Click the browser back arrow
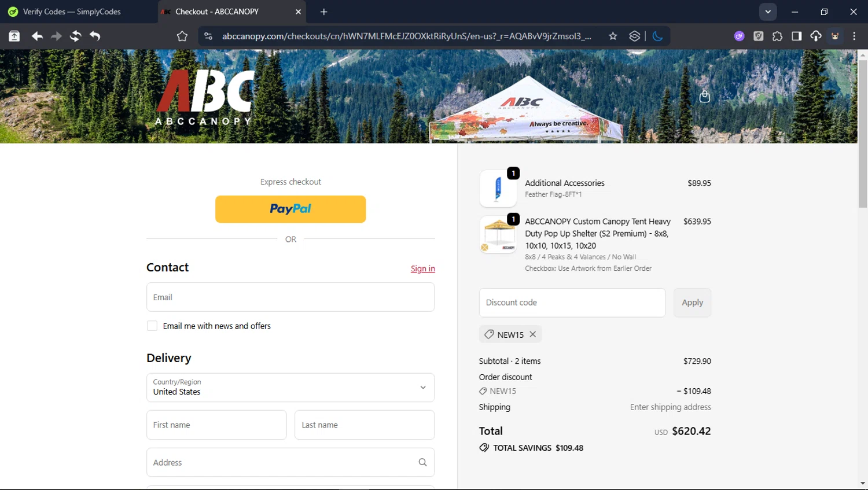The width and height of the screenshot is (868, 490). coord(37,36)
